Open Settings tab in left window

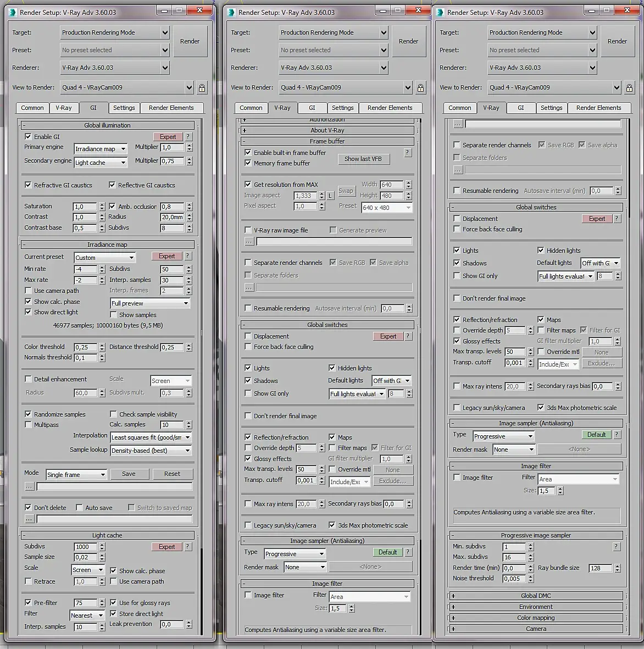click(124, 108)
